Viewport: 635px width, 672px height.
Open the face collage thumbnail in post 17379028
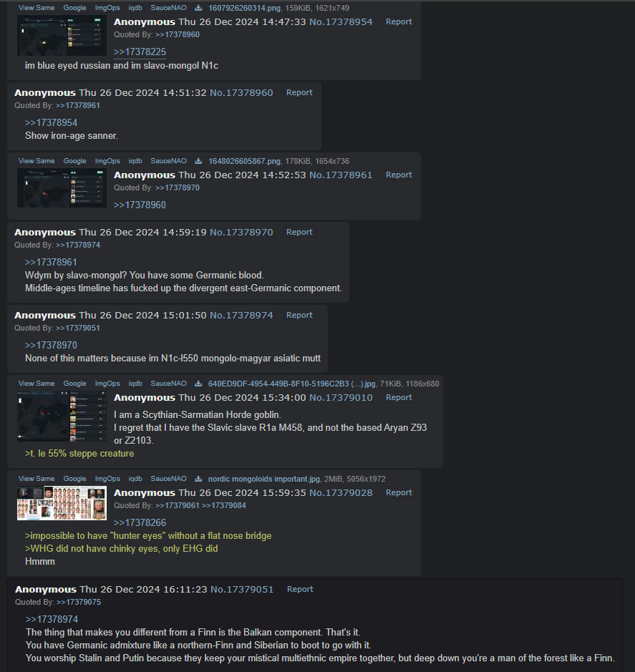click(62, 503)
